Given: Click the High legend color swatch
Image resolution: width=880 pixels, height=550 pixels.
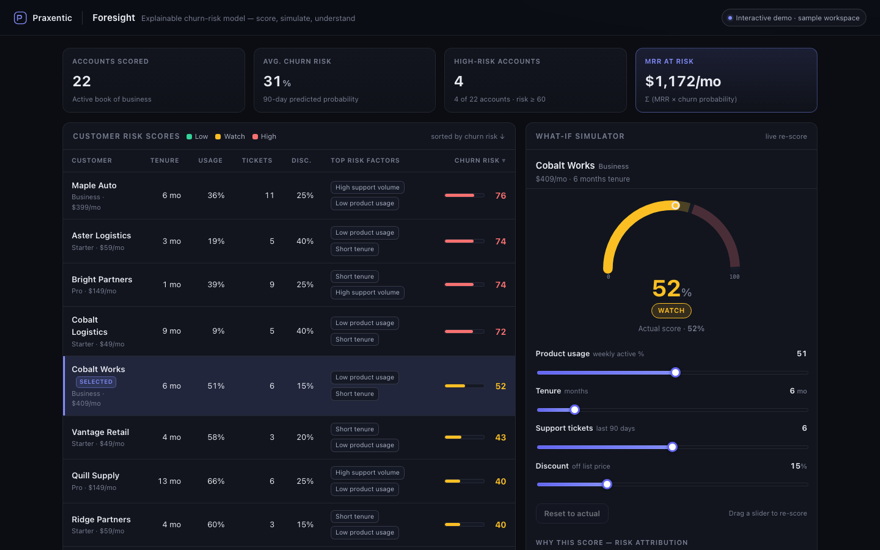Looking at the screenshot, I should coord(255,136).
